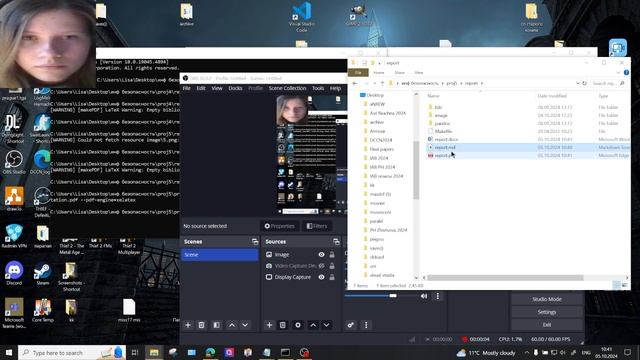The image size is (640, 360).
Task: Open Windows Start menu
Action: (9, 353)
